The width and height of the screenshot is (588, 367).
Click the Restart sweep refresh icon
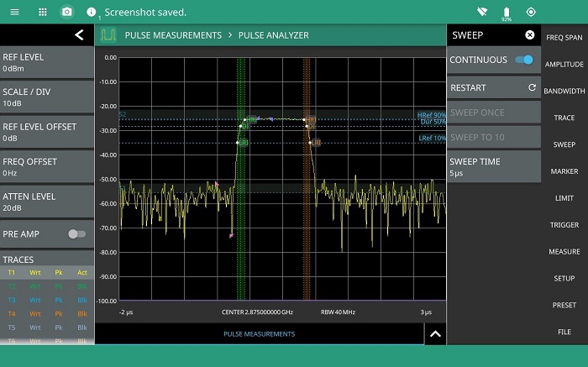tap(532, 87)
